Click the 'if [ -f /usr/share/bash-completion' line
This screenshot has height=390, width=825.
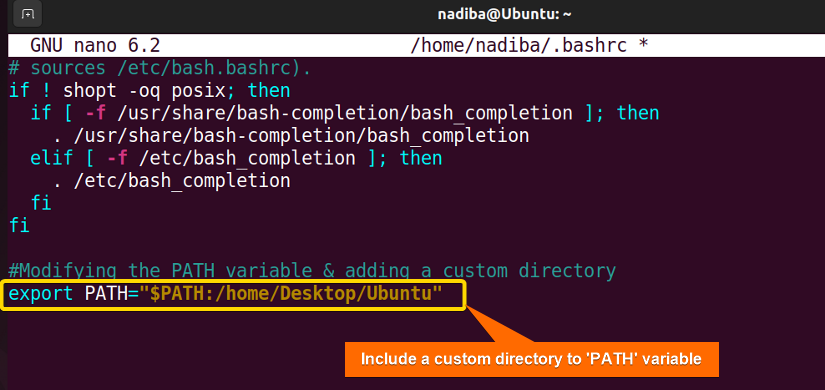point(345,113)
